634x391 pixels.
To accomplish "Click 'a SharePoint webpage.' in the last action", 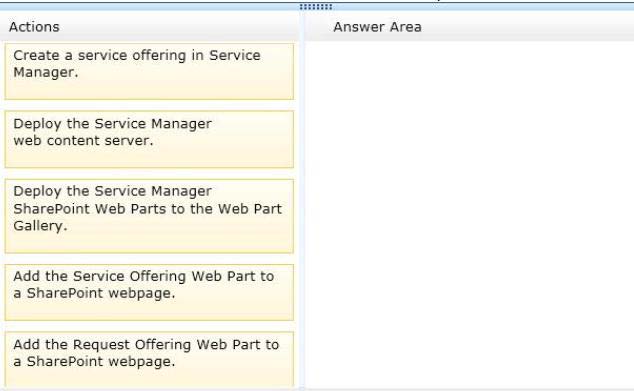I will click(x=94, y=361).
